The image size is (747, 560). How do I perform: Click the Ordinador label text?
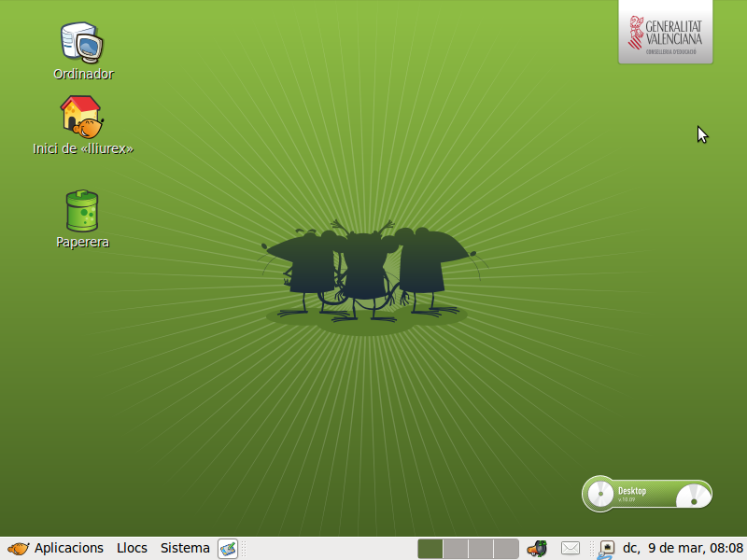pos(83,75)
